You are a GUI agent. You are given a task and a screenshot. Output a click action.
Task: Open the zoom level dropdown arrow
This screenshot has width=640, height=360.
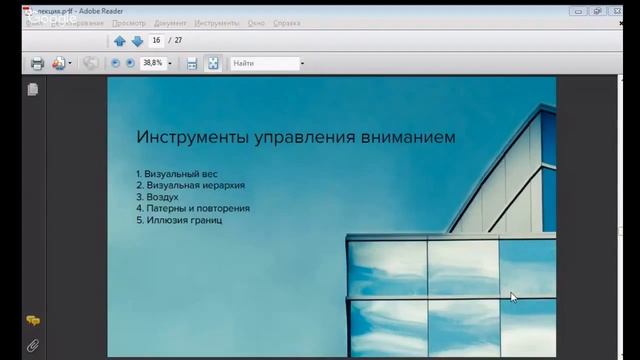(170, 64)
